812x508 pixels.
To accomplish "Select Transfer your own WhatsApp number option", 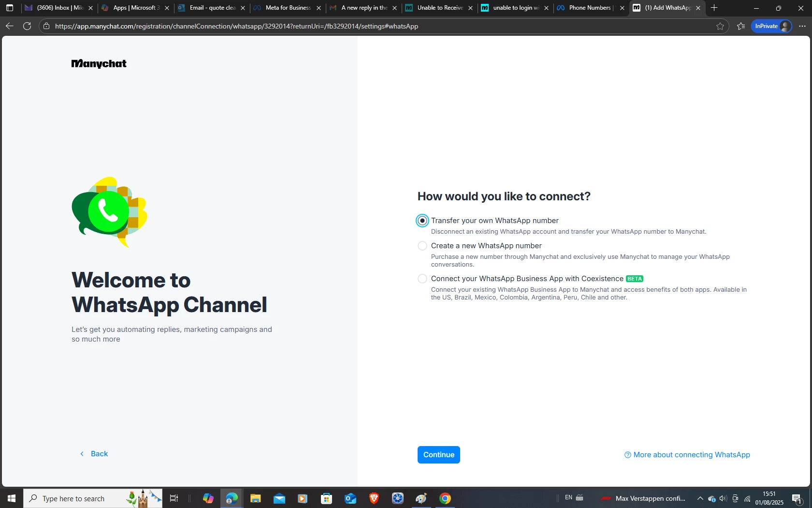I will [422, 221].
